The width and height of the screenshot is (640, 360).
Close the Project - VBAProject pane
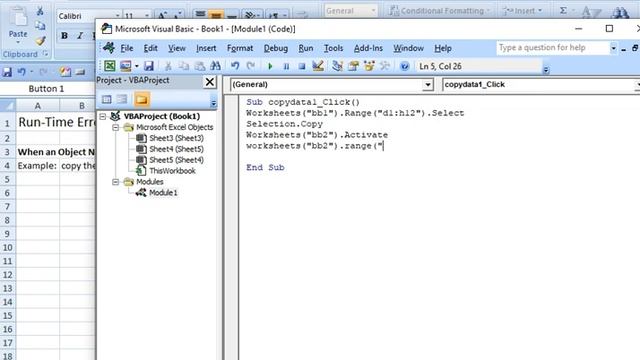[x=209, y=82]
